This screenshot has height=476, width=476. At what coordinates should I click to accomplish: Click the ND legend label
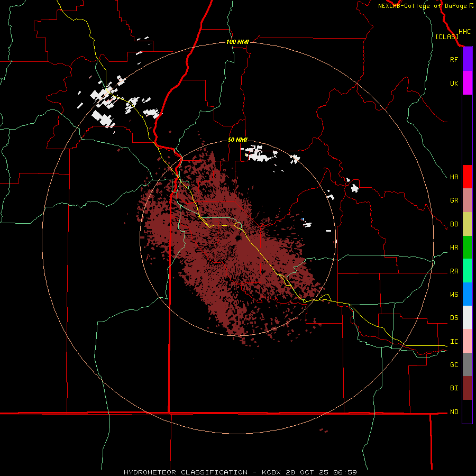point(454,411)
